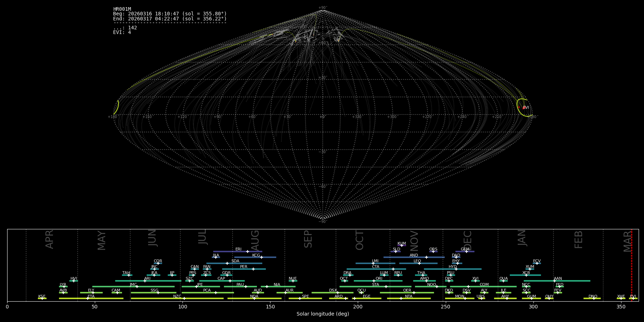The image size is (644, 322).
Task: Click the LYR shower label
Action: pos(63,285)
